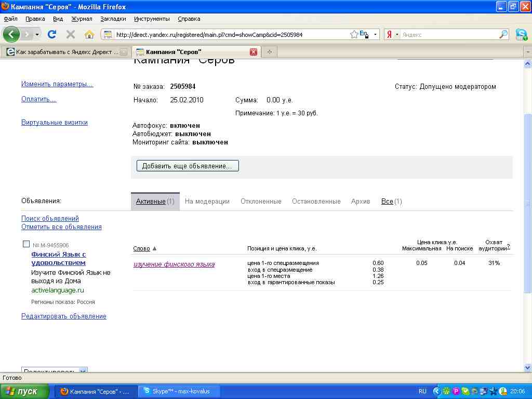Stop loading with the grey X icon

(x=71, y=34)
